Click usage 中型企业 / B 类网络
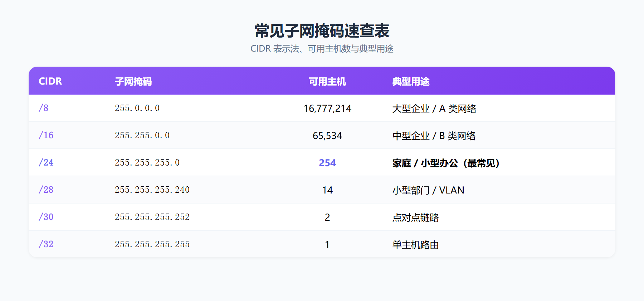 (x=434, y=136)
